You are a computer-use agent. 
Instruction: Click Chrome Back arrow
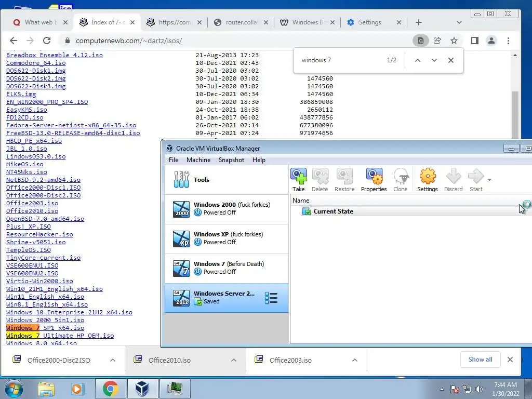tap(13, 41)
